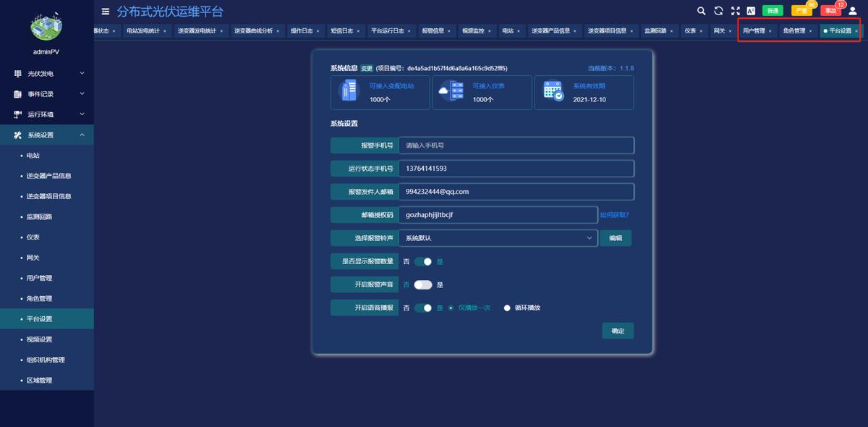Open the search magnifier icon in header

point(701,11)
